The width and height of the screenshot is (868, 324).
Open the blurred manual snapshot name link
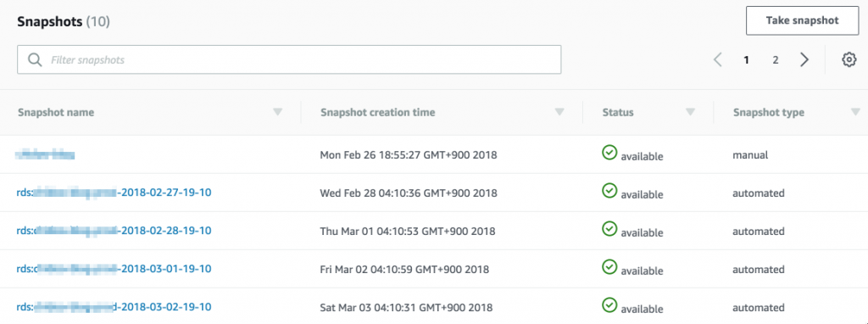46,155
